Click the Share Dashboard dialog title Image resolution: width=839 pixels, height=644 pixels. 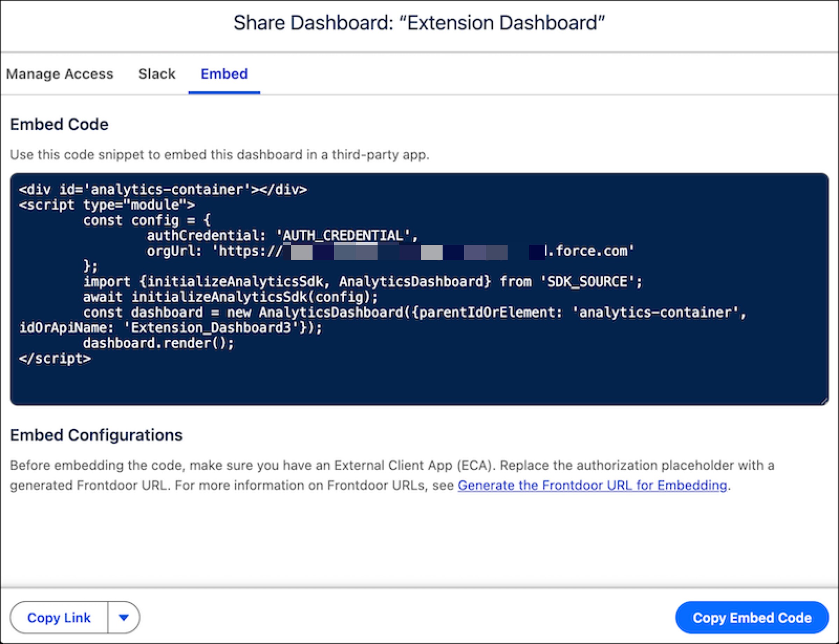pyautogui.click(x=419, y=22)
